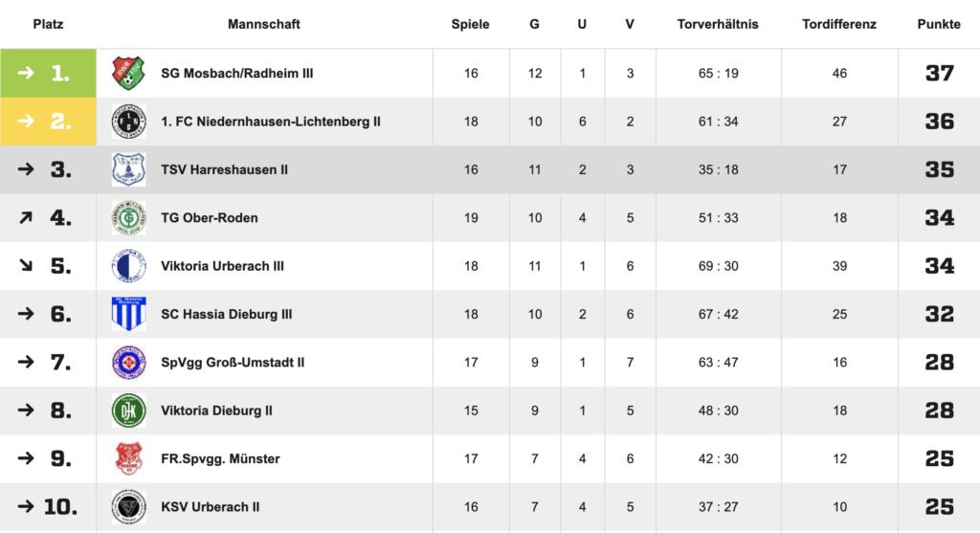980x533 pixels.
Task: Click the yellow second place rank cell
Action: tap(48, 122)
